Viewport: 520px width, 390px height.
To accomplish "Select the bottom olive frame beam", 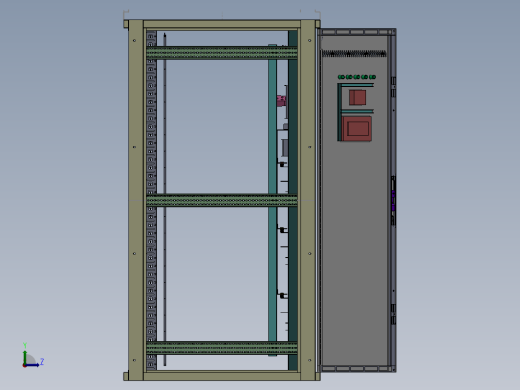I will [222, 376].
